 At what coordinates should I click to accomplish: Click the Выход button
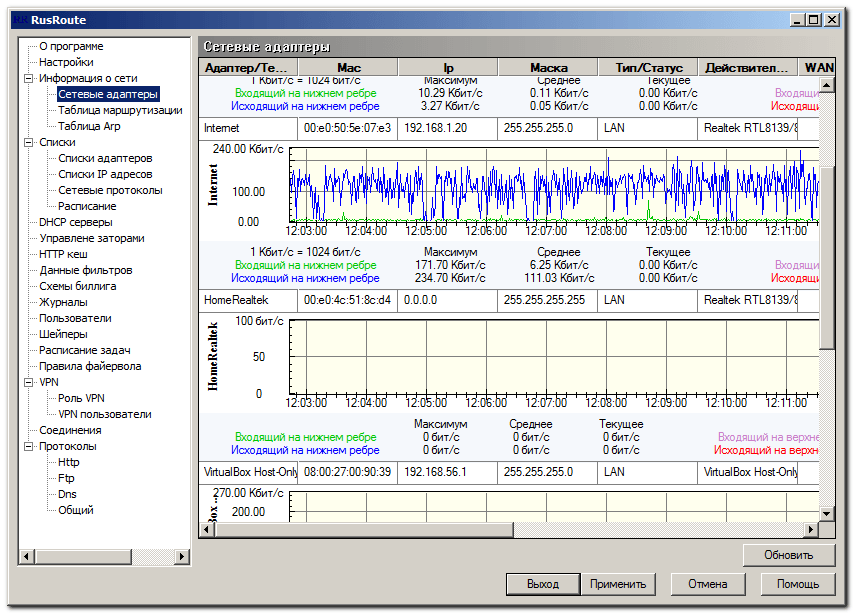pos(543,584)
